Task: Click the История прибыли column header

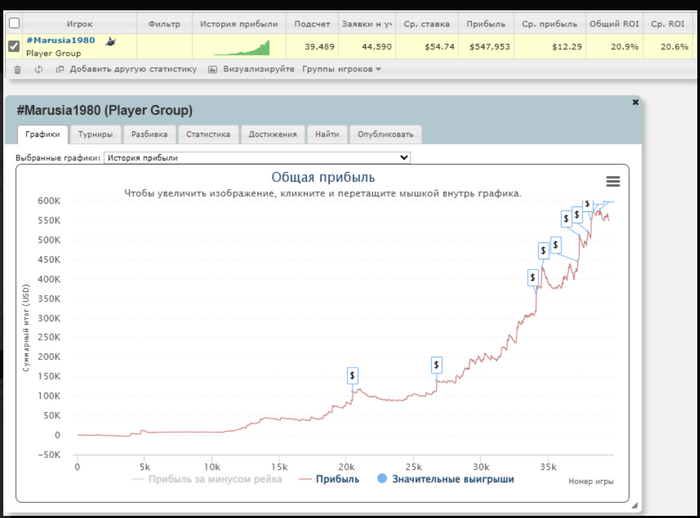Action: [239, 24]
